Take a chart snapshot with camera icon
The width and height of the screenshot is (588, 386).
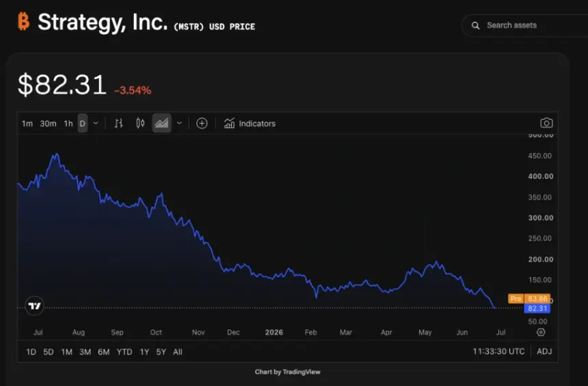tap(546, 123)
